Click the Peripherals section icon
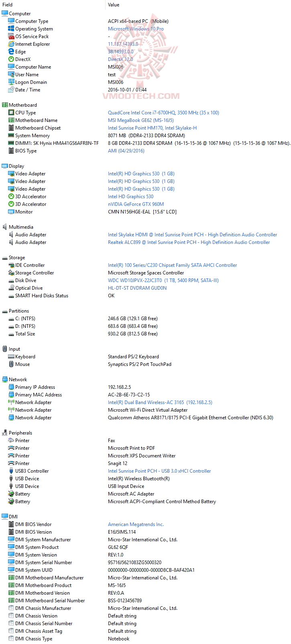Viewport: 291px width, 644px height. (5, 433)
